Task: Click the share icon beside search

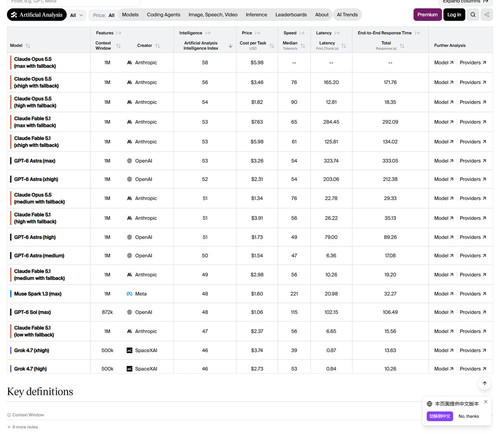Action: [x=487, y=15]
